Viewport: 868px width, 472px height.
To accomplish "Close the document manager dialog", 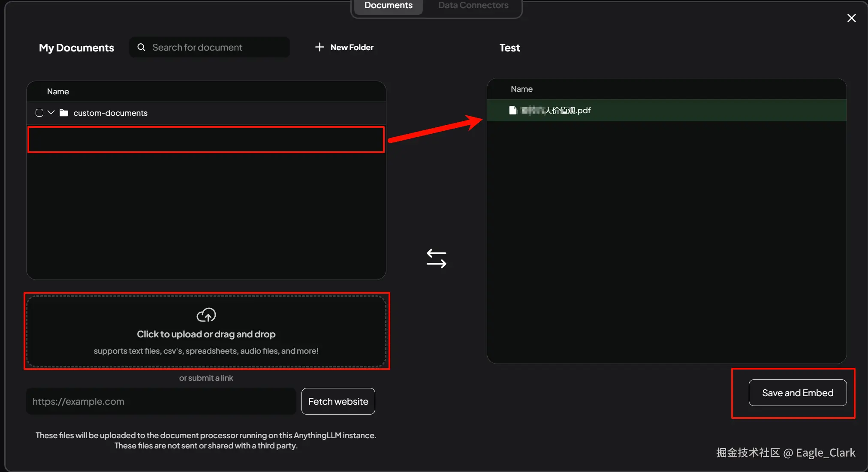I will pos(851,18).
